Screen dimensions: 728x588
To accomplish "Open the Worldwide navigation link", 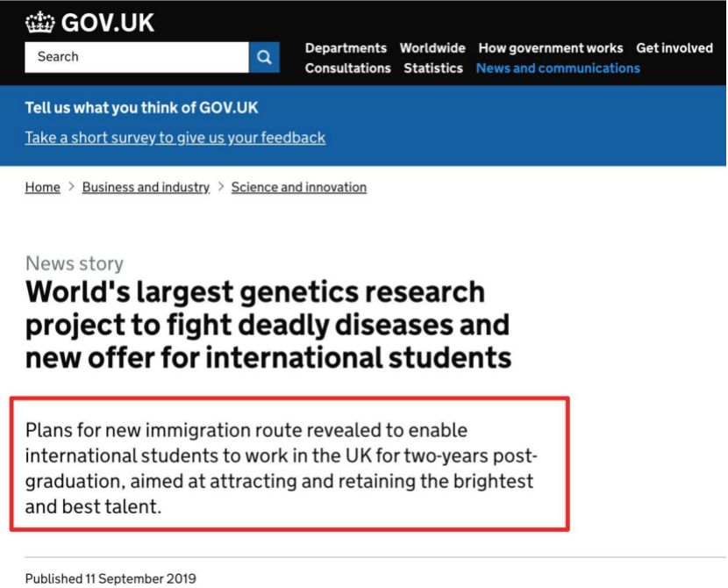I will [432, 48].
